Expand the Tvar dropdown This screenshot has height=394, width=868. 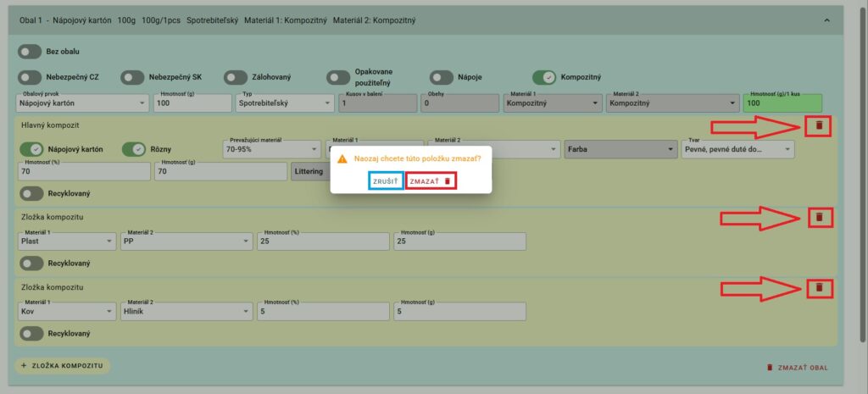pyautogui.click(x=737, y=149)
